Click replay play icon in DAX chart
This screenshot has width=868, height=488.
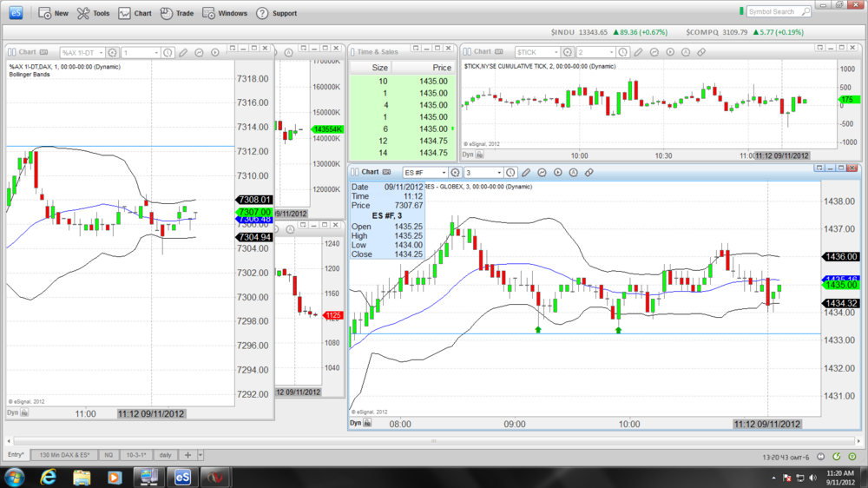coord(215,53)
